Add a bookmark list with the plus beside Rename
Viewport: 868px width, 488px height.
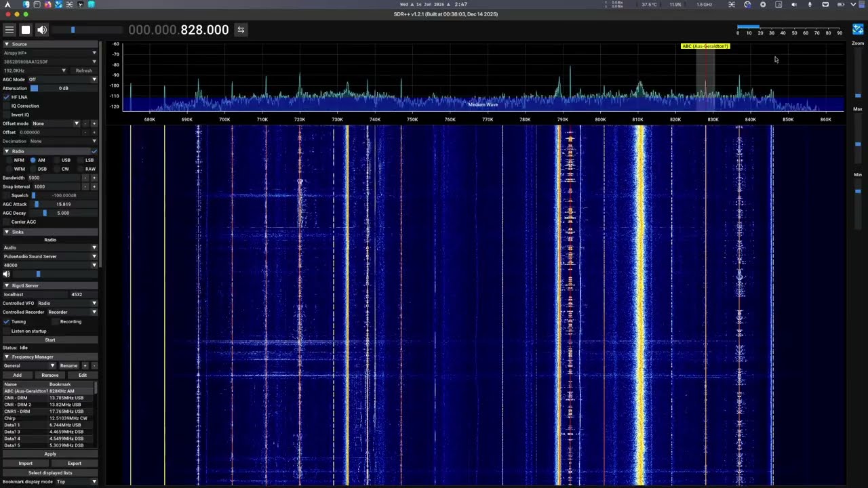[85, 366]
